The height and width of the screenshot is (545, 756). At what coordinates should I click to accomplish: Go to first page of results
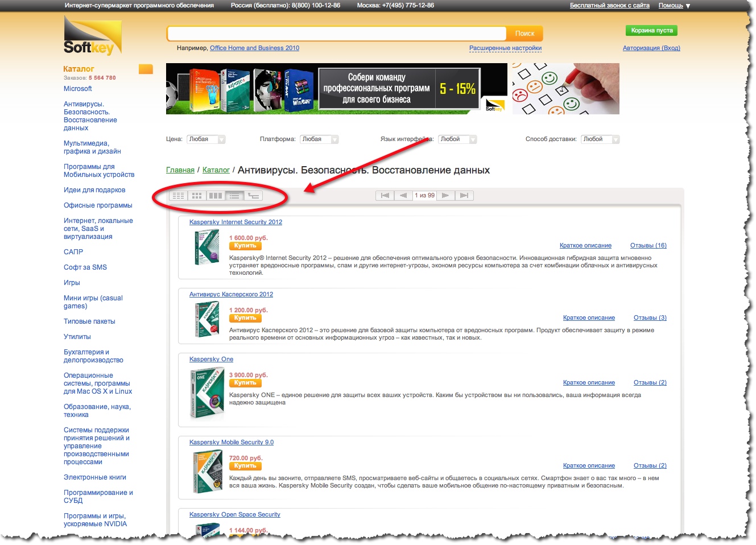(385, 196)
